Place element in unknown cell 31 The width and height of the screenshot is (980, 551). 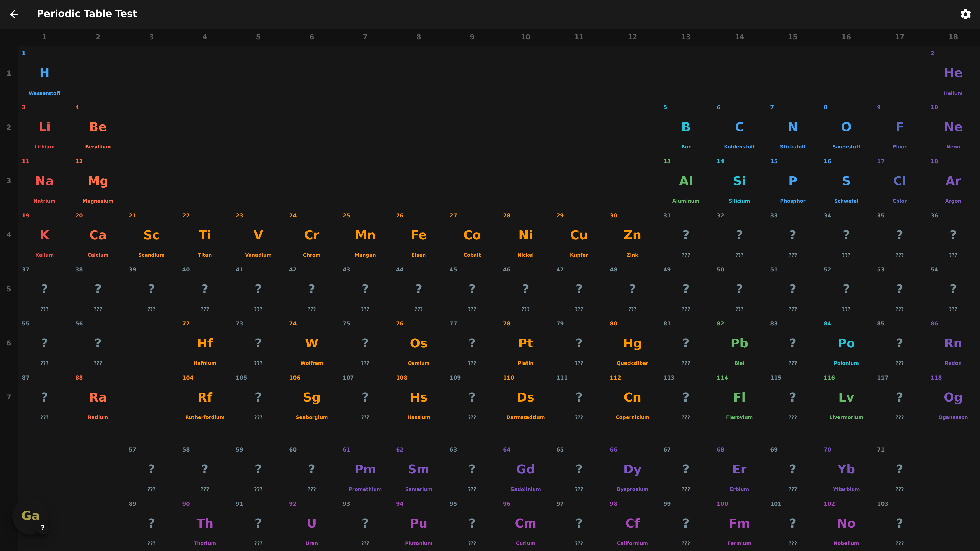pos(685,235)
